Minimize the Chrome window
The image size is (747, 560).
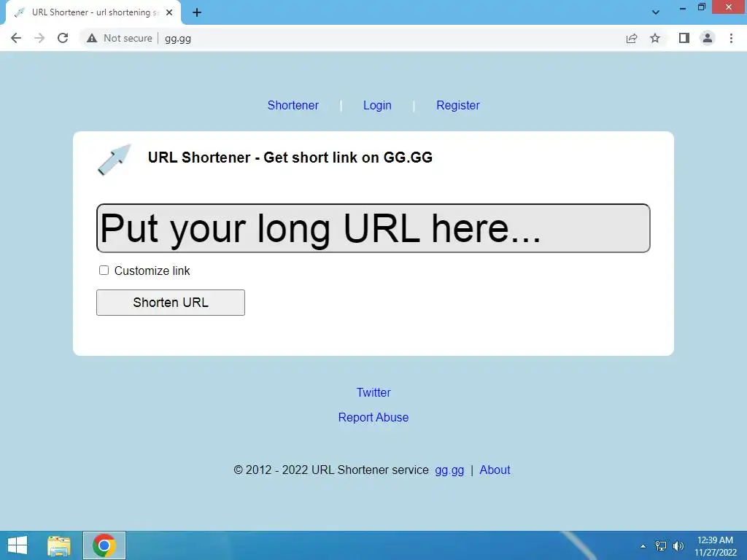tap(683, 7)
